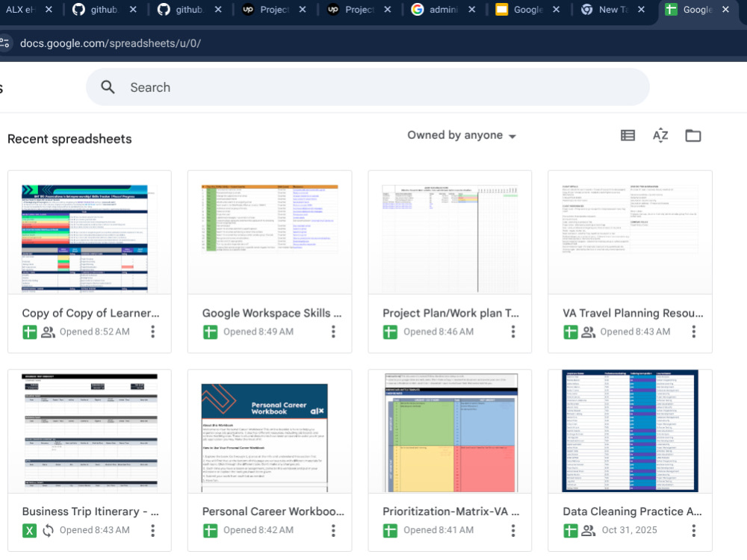The width and height of the screenshot is (747, 560).
Task: Open Project Plan/Work plan spreadsheet title
Action: (450, 313)
